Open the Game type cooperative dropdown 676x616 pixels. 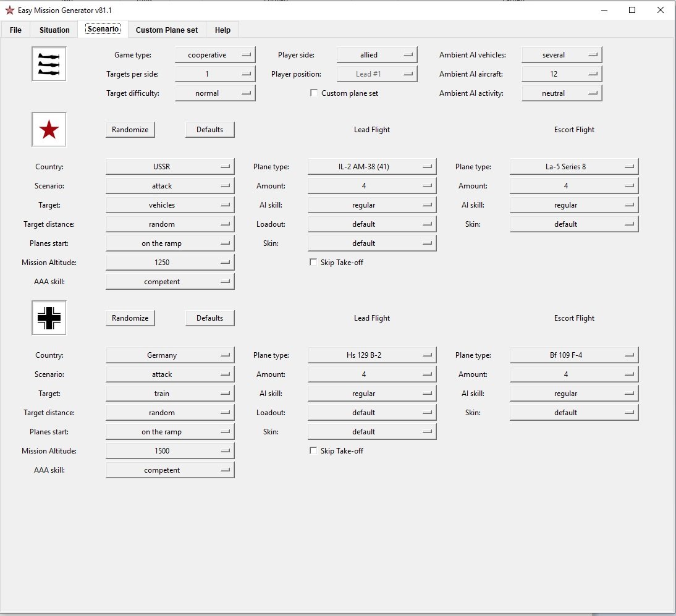215,55
